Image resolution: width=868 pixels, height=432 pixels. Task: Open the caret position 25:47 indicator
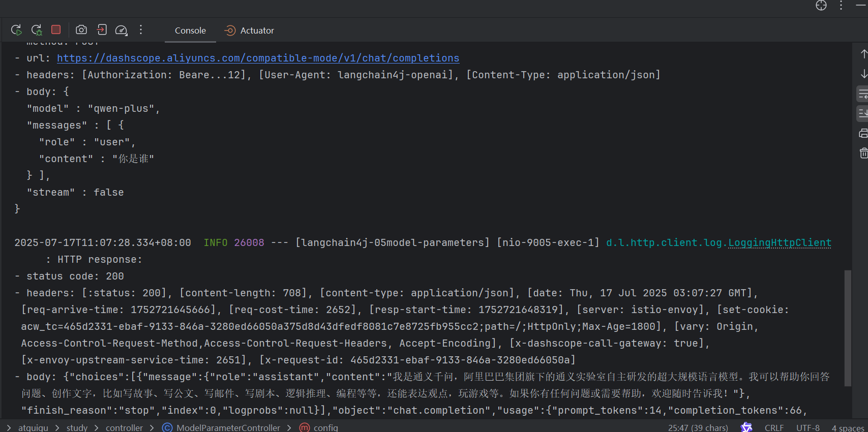click(698, 428)
